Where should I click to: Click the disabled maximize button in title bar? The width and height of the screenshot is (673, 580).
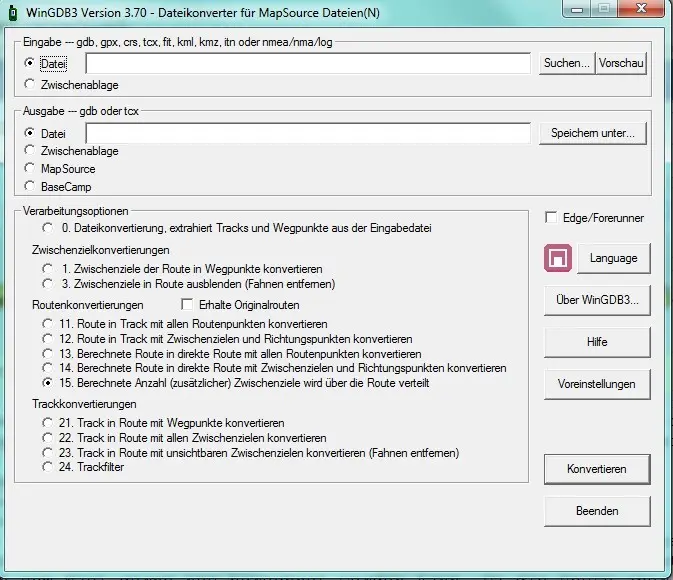[x=604, y=9]
